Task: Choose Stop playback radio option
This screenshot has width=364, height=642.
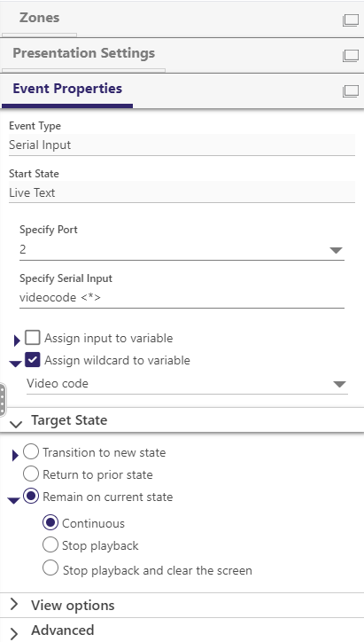Action: 50,545
